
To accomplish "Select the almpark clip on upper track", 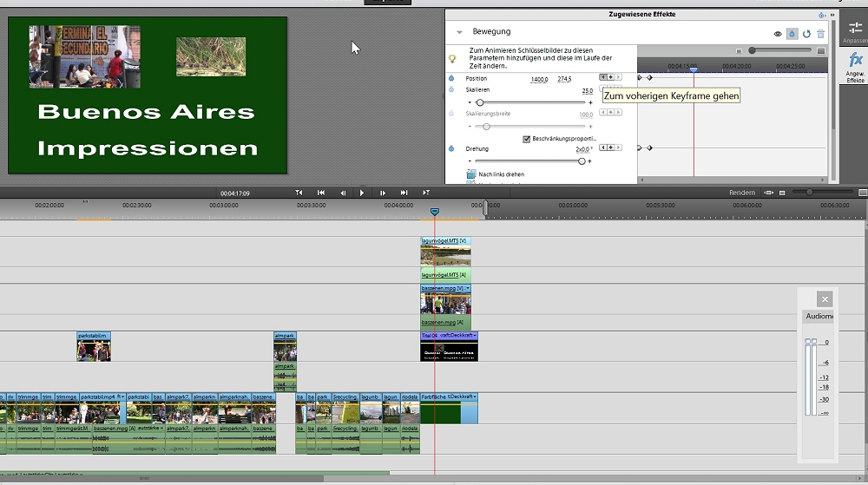I will (x=285, y=347).
